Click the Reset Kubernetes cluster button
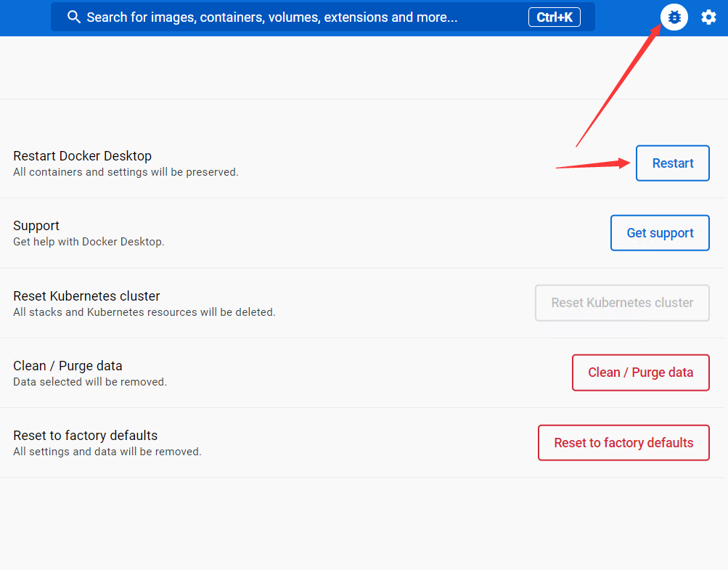The width and height of the screenshot is (728, 570). click(622, 303)
